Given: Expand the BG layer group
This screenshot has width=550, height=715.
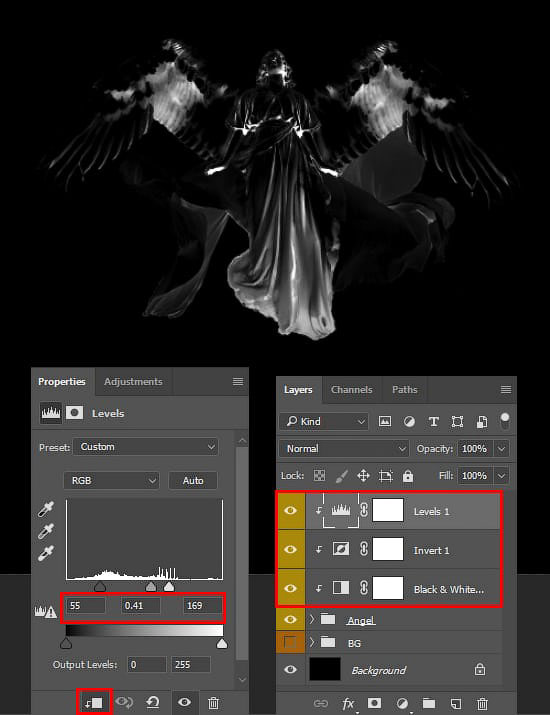Looking at the screenshot, I should (312, 642).
